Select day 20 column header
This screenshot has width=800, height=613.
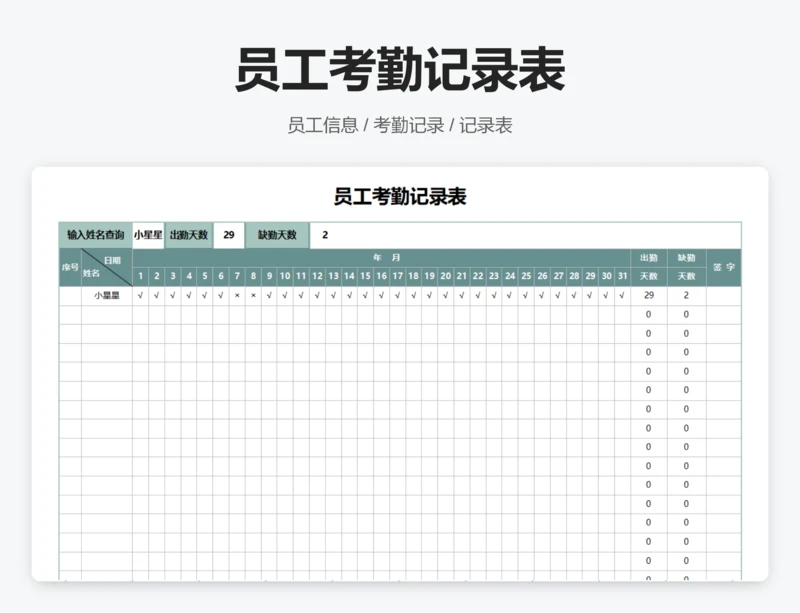point(445,277)
